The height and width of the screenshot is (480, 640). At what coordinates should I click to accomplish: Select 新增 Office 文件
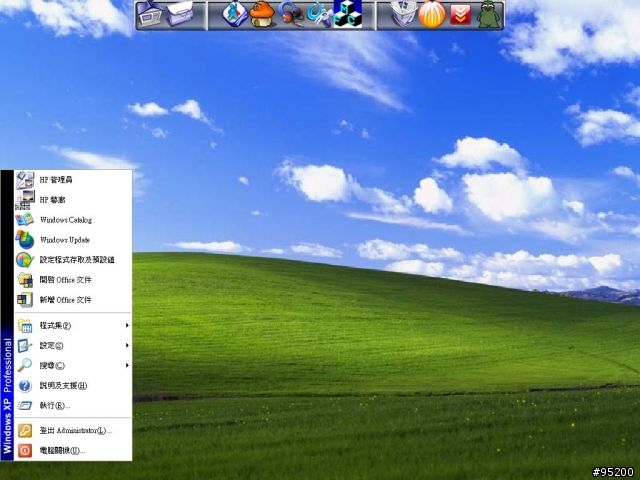tap(73, 300)
